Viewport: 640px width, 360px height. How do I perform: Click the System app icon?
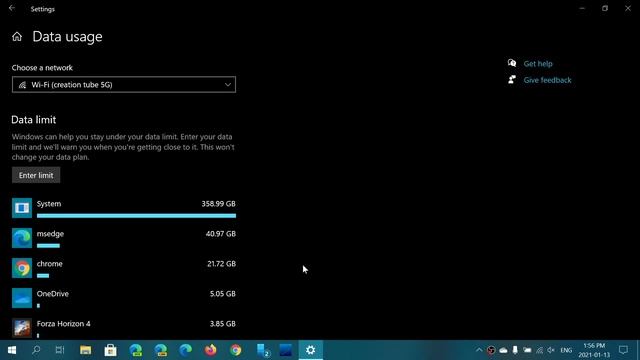tap(22, 208)
